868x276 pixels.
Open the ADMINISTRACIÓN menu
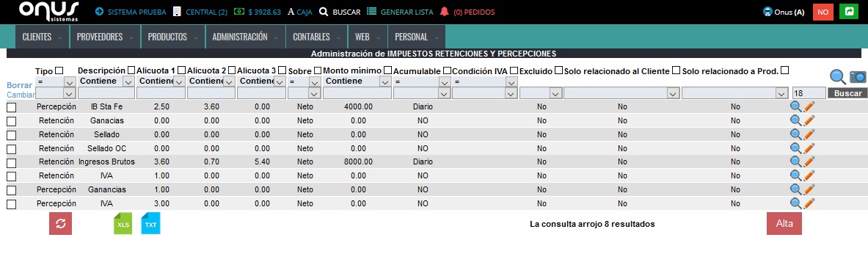pos(245,37)
